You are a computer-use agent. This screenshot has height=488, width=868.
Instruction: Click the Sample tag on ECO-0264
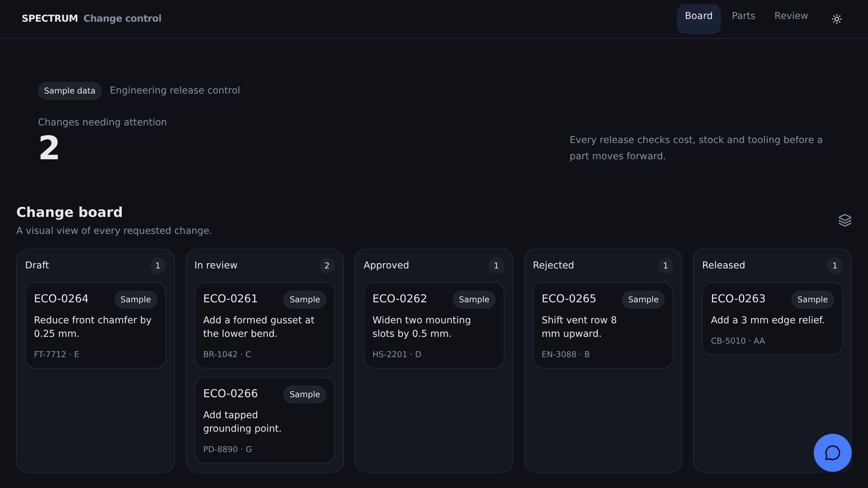pyautogui.click(x=136, y=300)
